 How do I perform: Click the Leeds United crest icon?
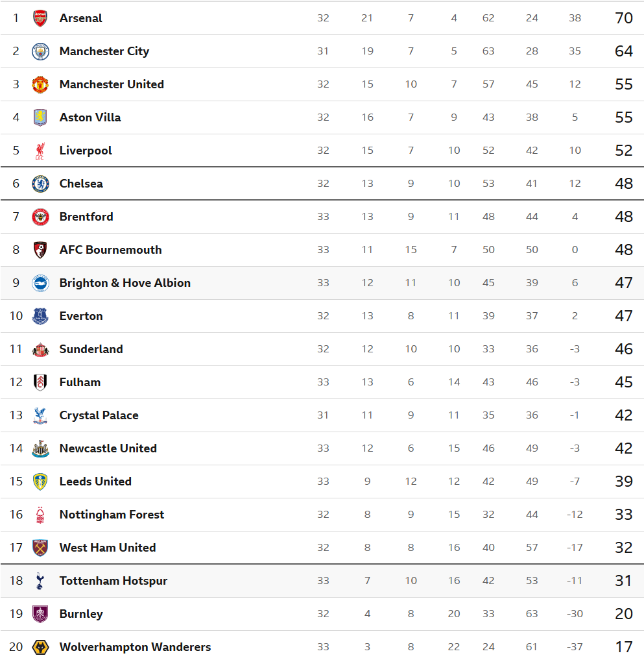tap(40, 482)
